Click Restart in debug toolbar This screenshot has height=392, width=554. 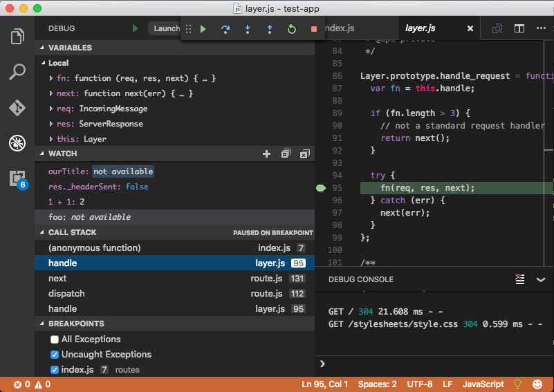[292, 29]
